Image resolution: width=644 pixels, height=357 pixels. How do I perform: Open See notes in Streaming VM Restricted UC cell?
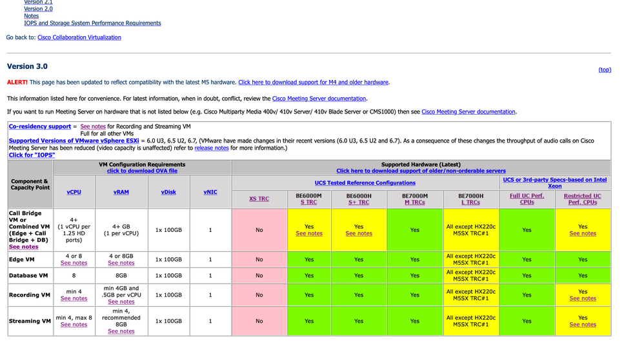[x=583, y=325]
